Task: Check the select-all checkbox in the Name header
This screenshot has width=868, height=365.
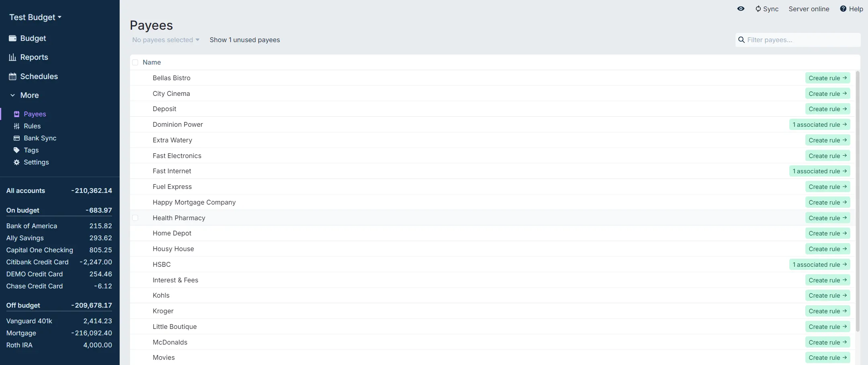Action: [x=135, y=62]
